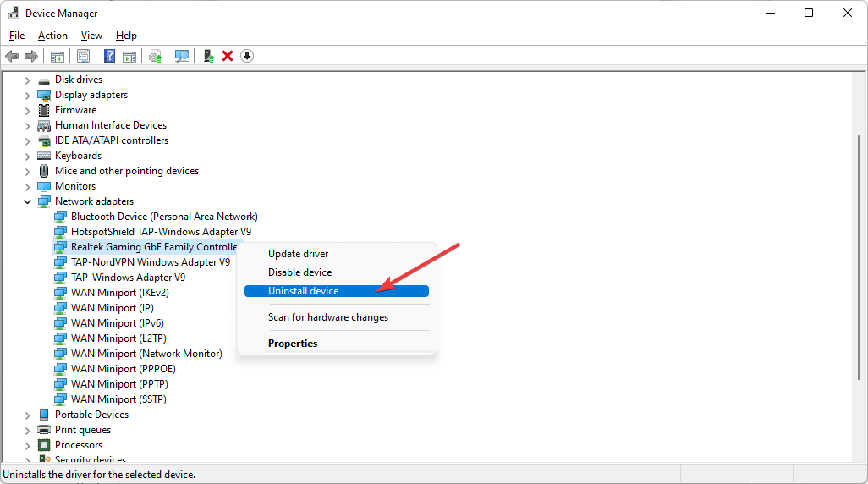The width and height of the screenshot is (868, 484).
Task: Open the View menu
Action: [x=91, y=36]
